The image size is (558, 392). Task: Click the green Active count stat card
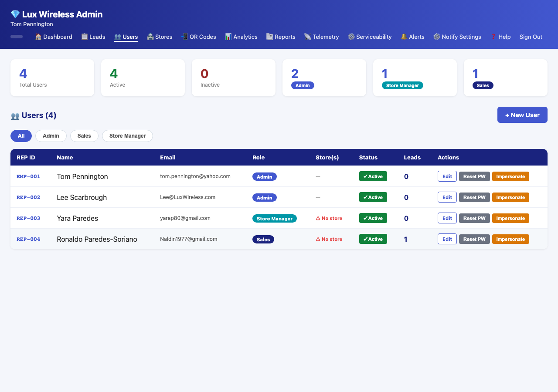(143, 78)
